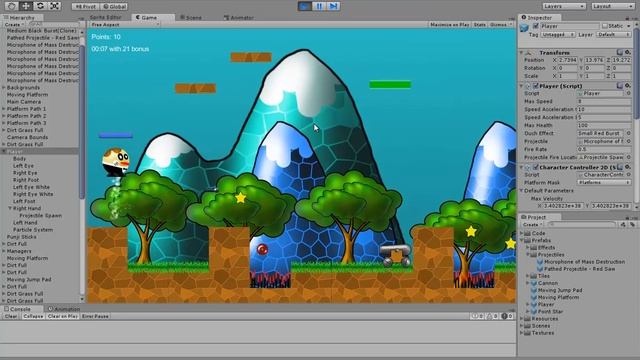Open the Layout dropdown

tap(613, 6)
